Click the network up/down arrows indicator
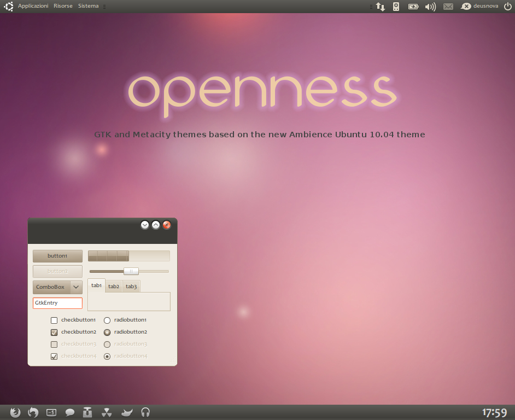515x420 pixels. (381, 6)
